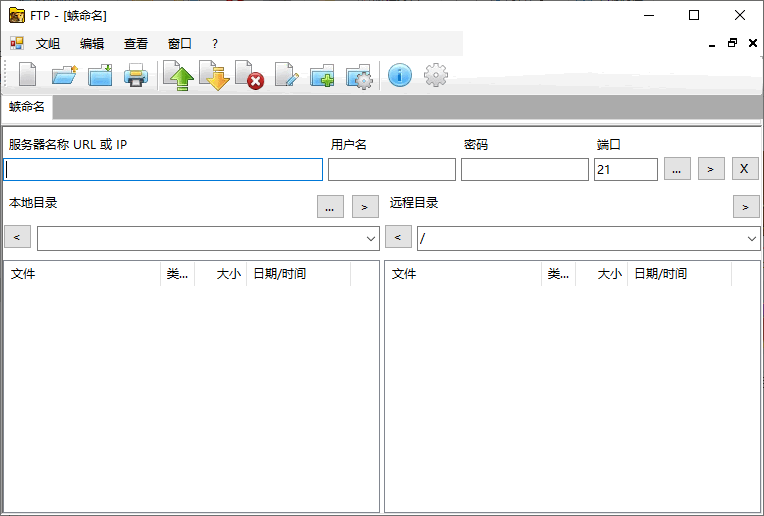
Task: Click the New document toolbar icon
Action: pos(27,75)
